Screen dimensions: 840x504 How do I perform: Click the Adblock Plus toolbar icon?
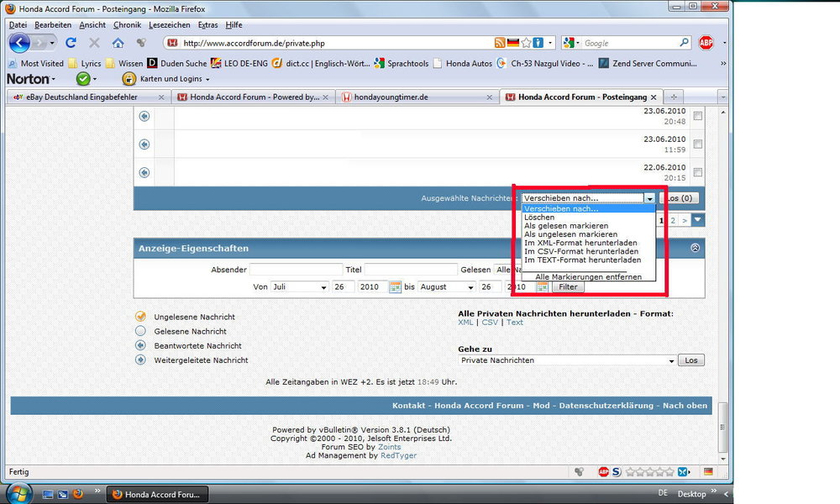(706, 43)
